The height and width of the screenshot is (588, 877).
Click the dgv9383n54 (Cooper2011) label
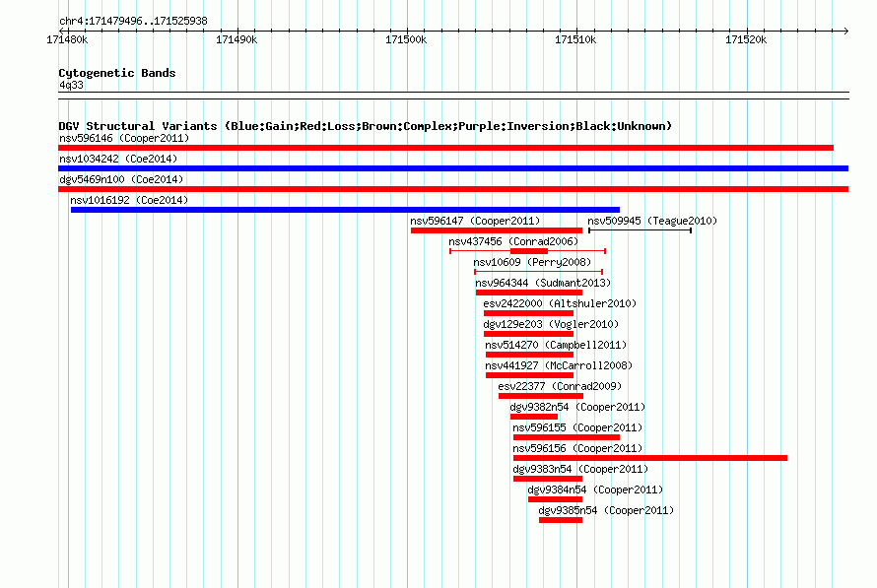click(580, 469)
